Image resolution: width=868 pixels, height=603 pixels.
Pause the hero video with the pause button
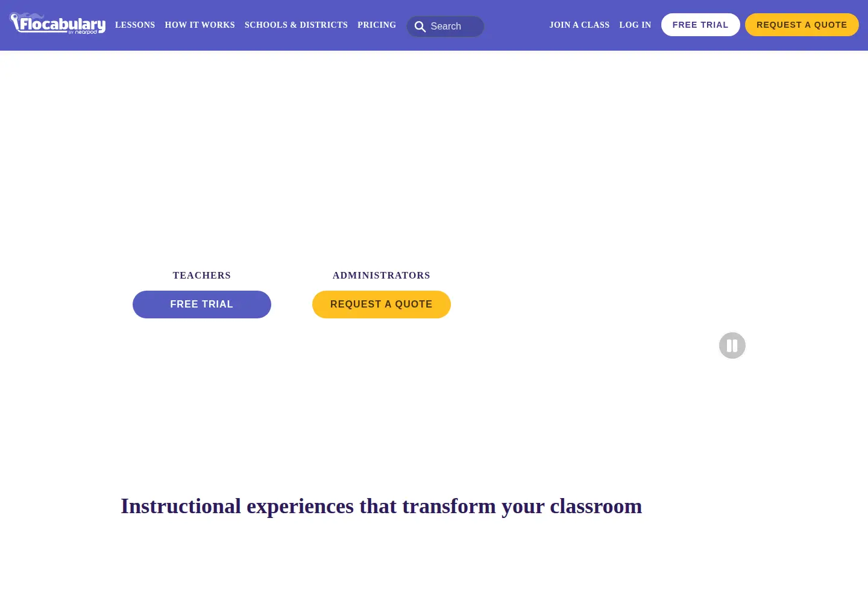click(x=732, y=346)
